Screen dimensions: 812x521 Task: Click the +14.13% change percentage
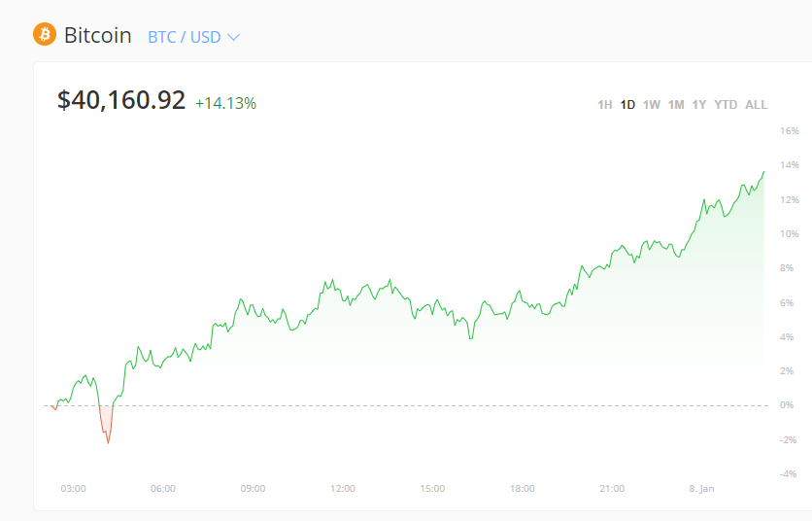[x=225, y=103]
